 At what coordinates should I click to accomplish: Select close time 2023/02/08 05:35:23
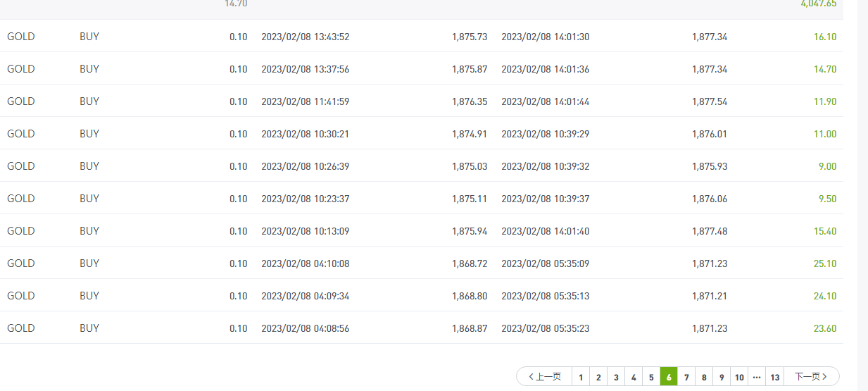pos(546,328)
